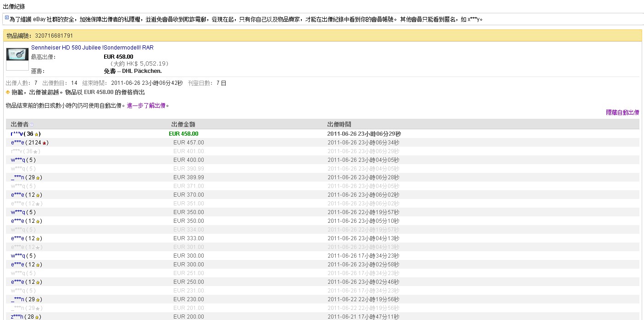
Task: Click the 出價者 column header
Action: tap(20, 125)
